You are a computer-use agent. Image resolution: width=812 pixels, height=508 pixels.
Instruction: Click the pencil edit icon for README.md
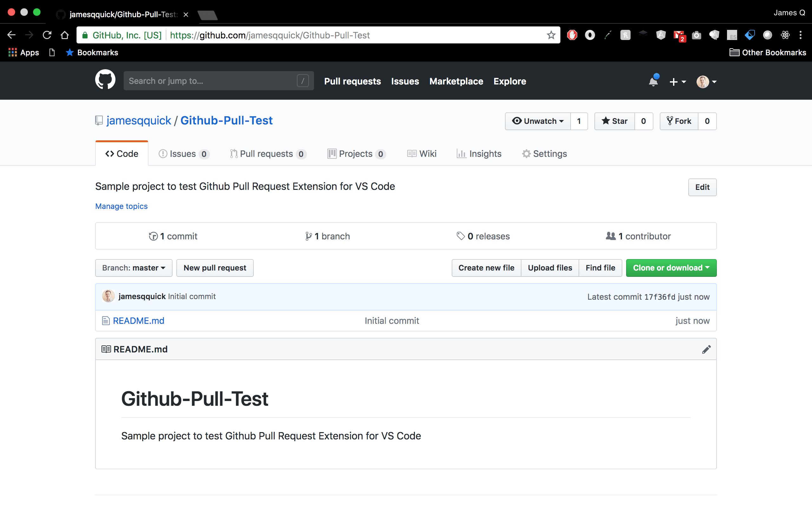pos(706,350)
